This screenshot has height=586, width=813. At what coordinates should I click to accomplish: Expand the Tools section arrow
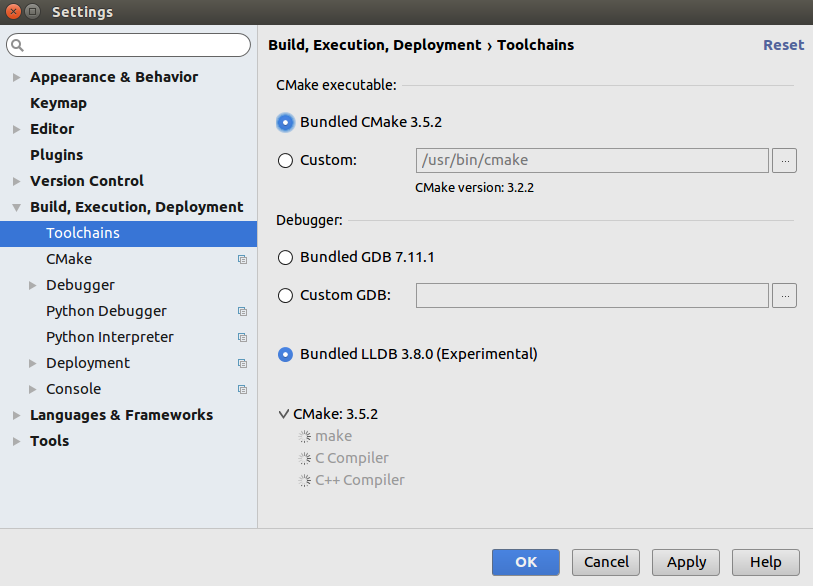point(17,441)
